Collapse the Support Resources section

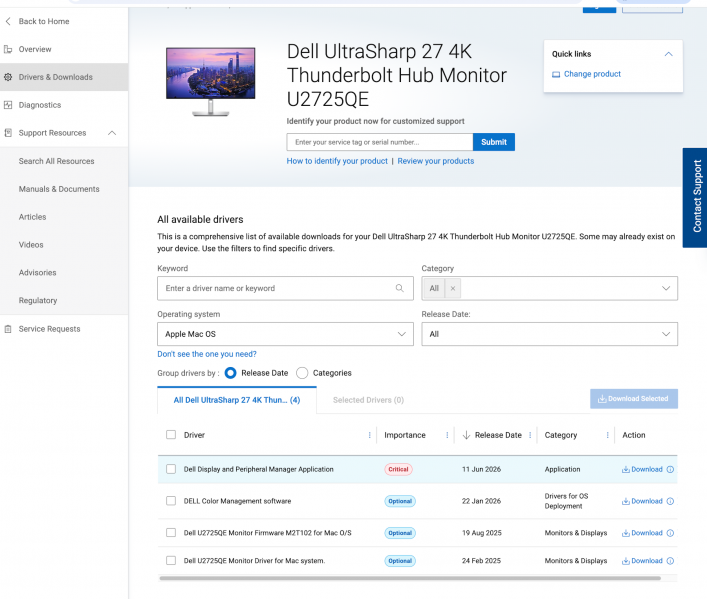112,133
